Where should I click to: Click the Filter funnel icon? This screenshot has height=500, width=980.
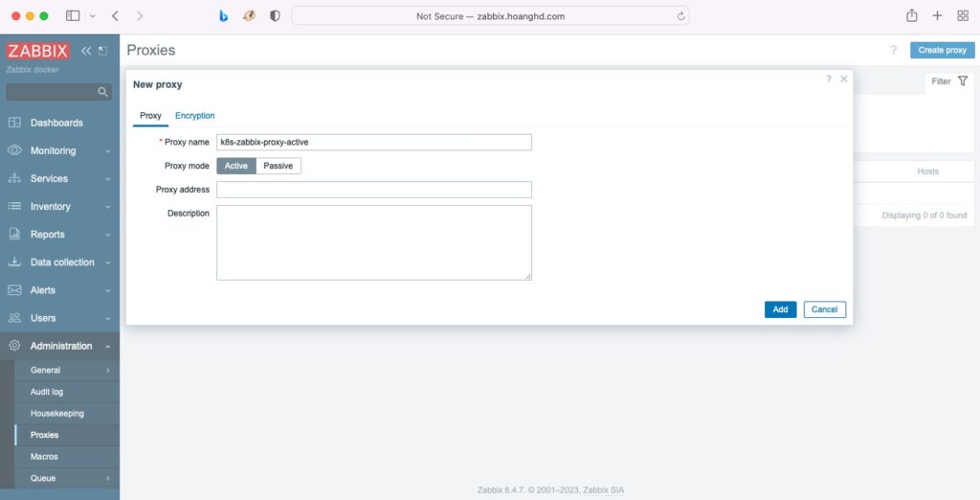pos(963,81)
